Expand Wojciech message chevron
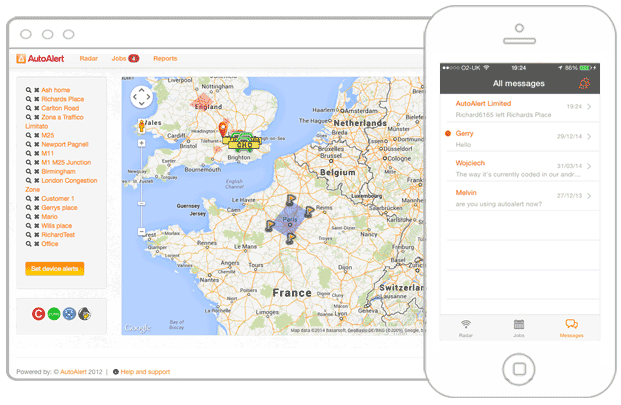 coord(589,166)
